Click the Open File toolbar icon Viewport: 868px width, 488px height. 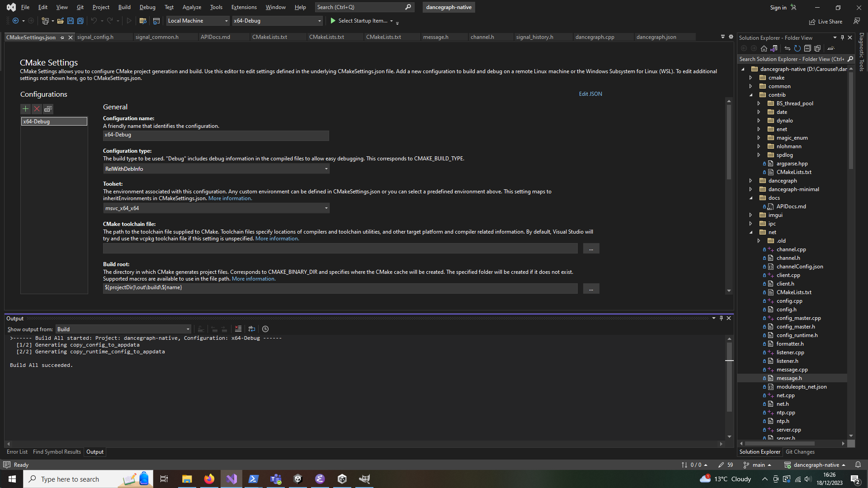(x=60, y=21)
